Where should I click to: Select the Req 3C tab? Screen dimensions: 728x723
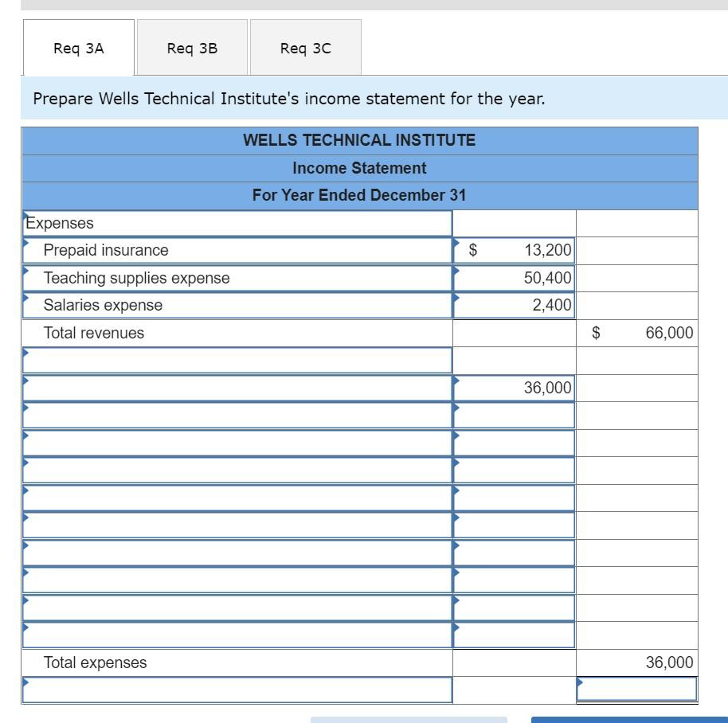[305, 48]
